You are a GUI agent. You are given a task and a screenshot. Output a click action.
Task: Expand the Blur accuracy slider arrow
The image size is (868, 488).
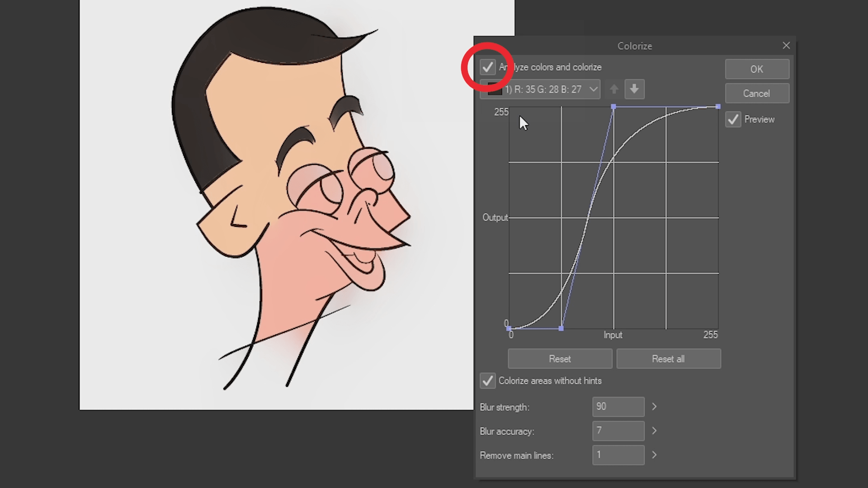tap(654, 431)
